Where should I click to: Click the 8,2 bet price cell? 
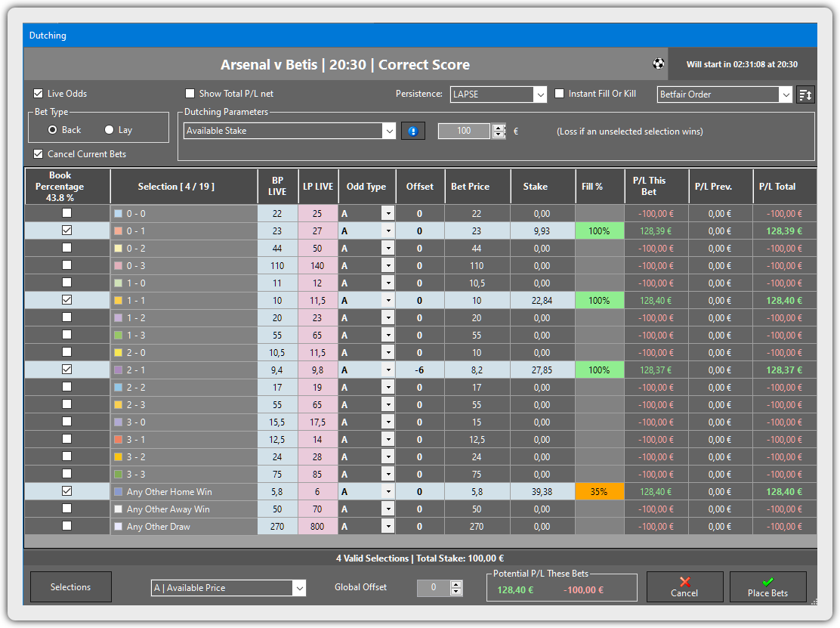[x=477, y=370]
